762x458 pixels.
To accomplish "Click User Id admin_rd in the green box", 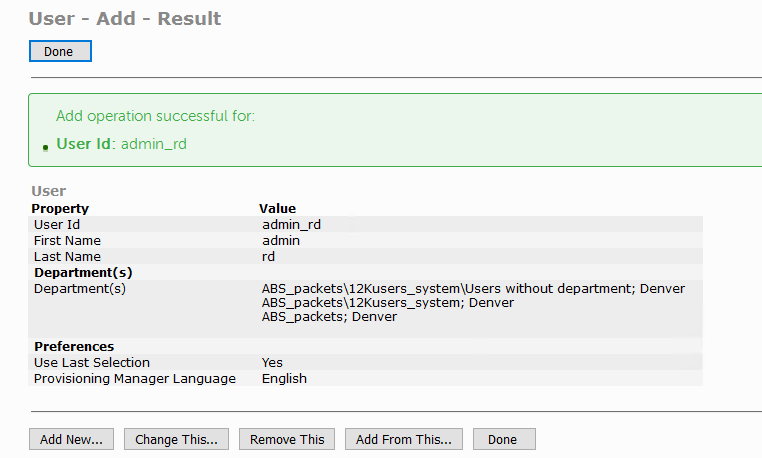I will (121, 144).
